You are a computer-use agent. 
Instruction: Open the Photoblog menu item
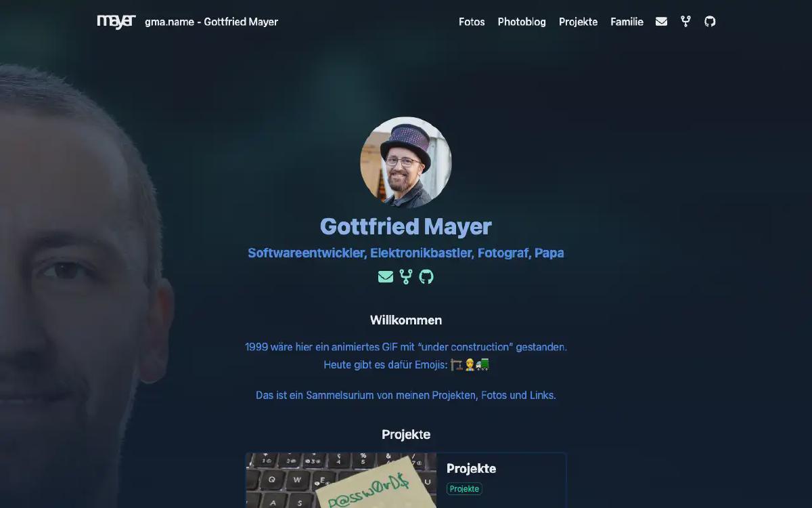click(x=522, y=22)
